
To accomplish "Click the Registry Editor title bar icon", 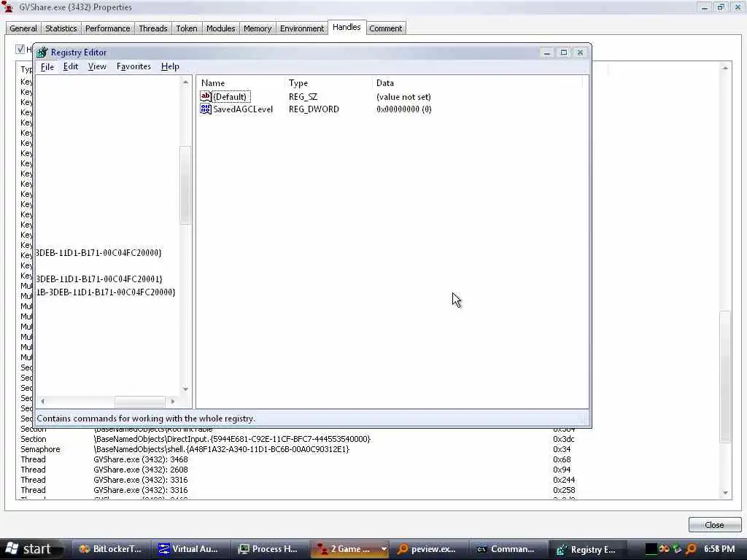I will pyautogui.click(x=42, y=52).
